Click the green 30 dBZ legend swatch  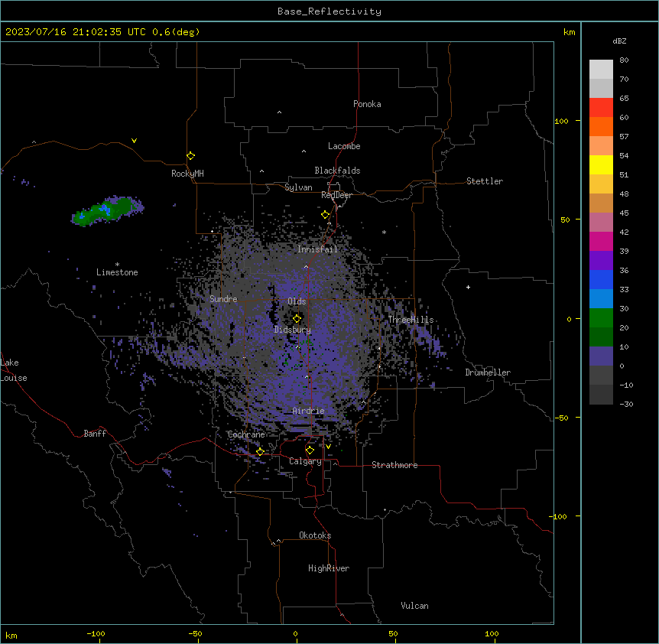point(601,318)
